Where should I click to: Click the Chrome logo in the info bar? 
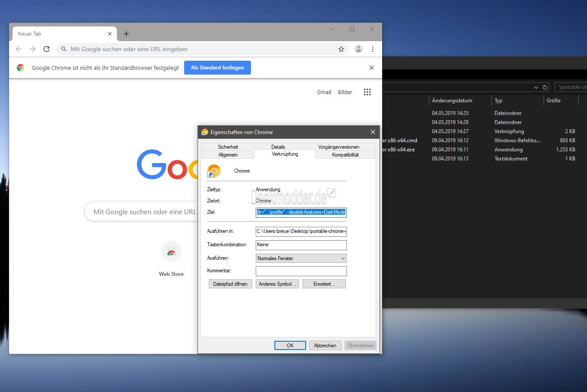pyautogui.click(x=20, y=68)
